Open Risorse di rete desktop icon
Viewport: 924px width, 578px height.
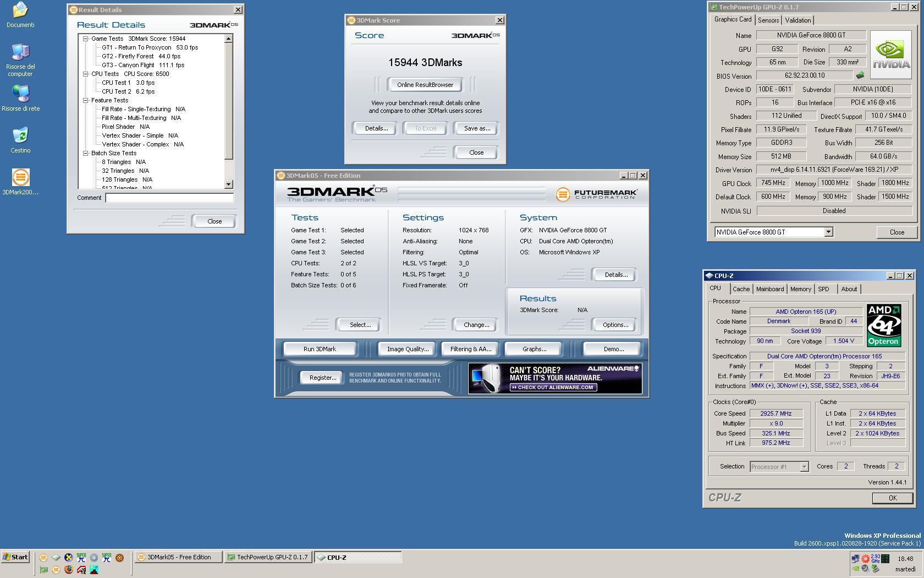20,98
